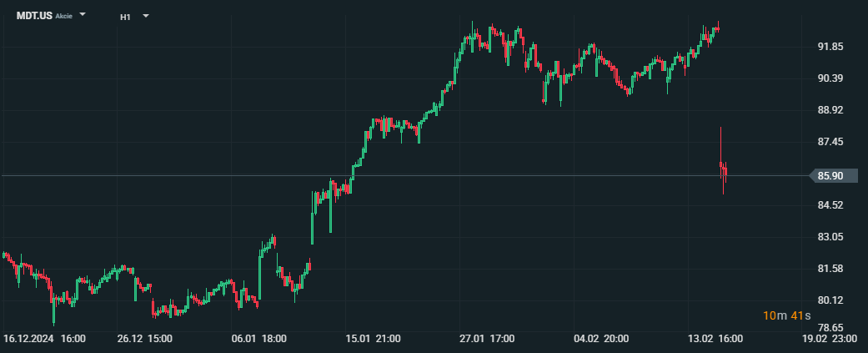Click the 78.65 price axis label

(x=830, y=327)
